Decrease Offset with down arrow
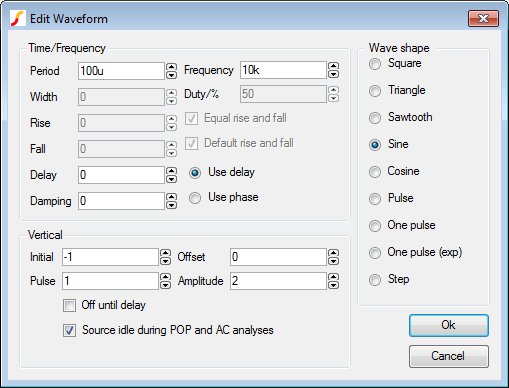The height and width of the screenshot is (388, 509). [x=333, y=261]
